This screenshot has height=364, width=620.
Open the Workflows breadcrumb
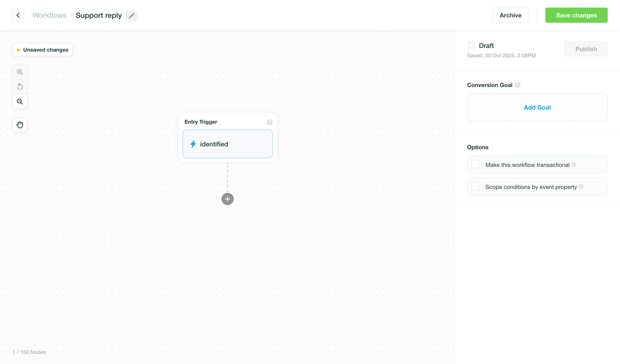(49, 15)
